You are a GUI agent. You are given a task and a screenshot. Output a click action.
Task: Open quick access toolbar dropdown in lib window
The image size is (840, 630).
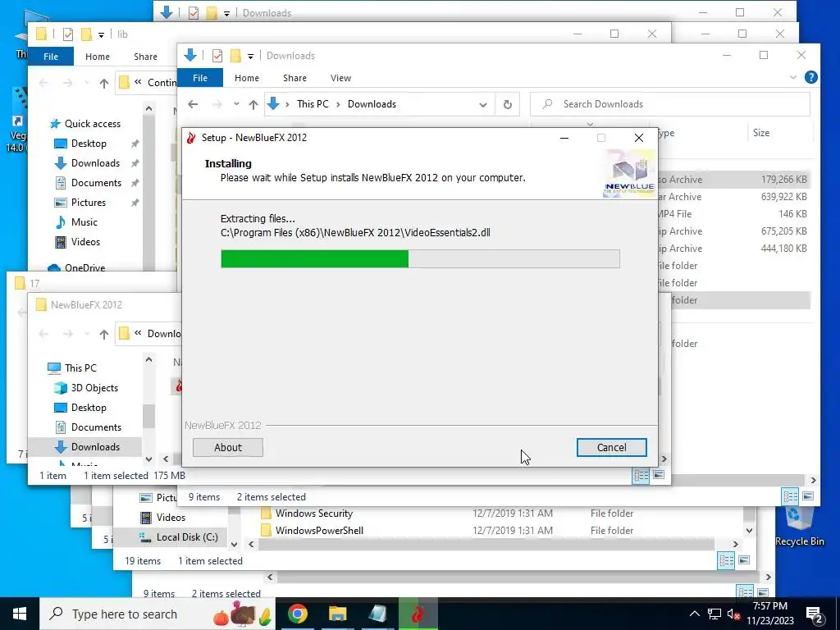101,34
